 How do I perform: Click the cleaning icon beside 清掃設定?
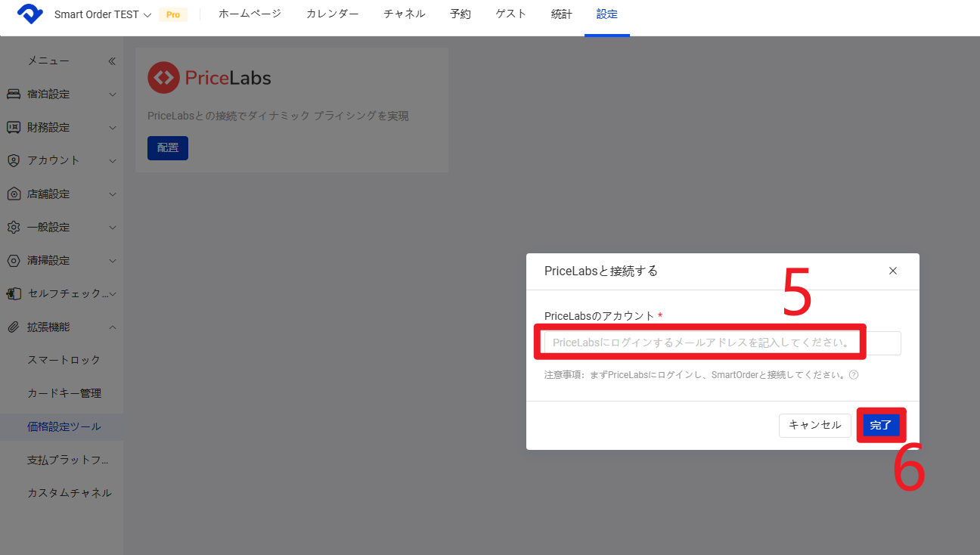pos(14,261)
